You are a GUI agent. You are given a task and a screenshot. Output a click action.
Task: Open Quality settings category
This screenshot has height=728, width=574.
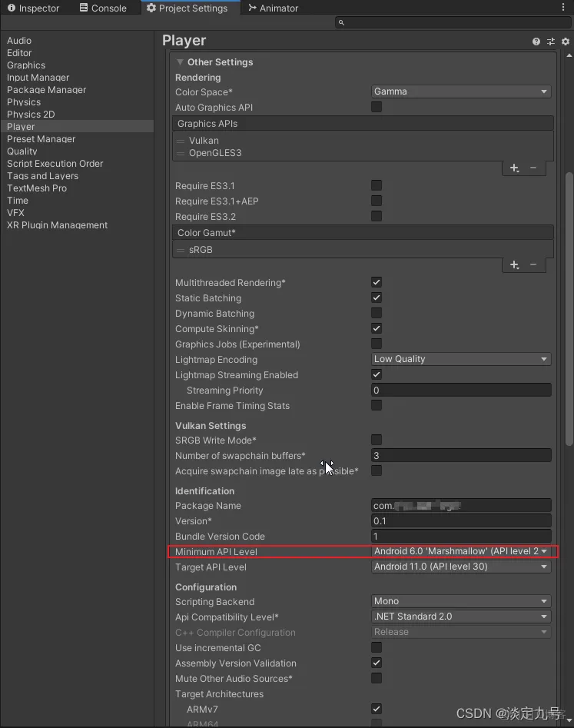tap(22, 151)
